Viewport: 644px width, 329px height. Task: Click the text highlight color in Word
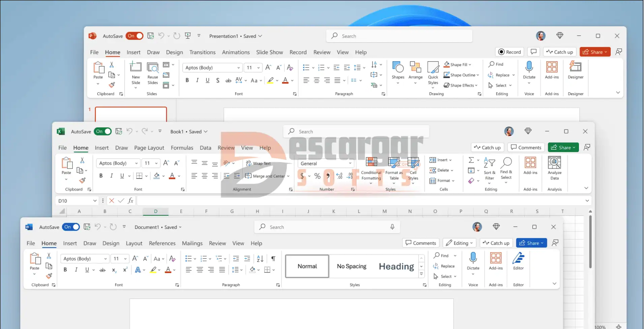153,270
